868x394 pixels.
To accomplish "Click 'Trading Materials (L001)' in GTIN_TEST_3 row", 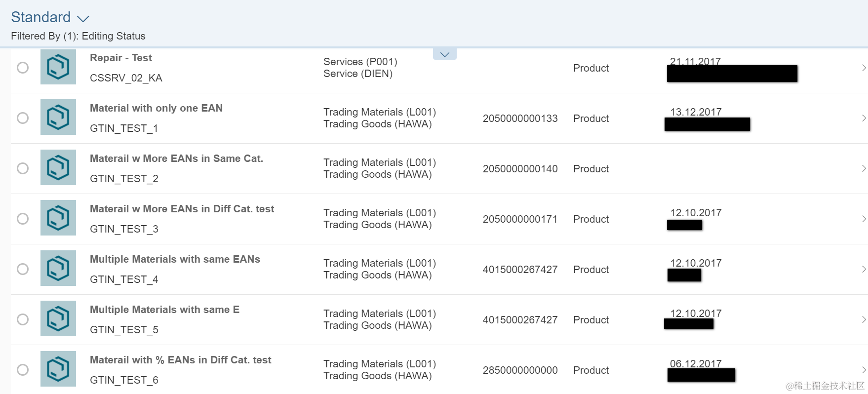I will [x=380, y=213].
